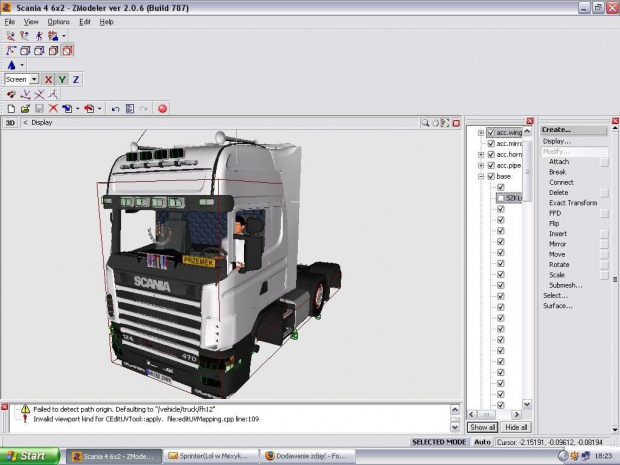The width and height of the screenshot is (620, 465).
Task: Click the red arrow Export icon
Action: coord(89,109)
